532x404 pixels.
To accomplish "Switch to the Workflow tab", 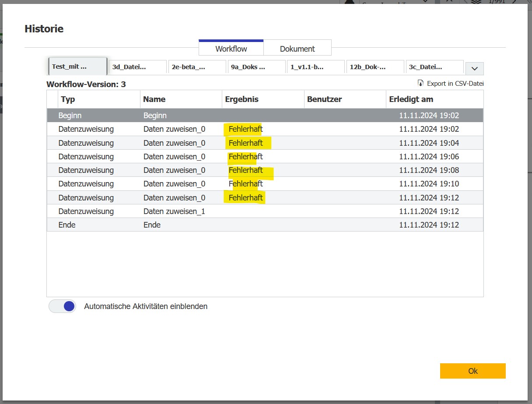I will (x=231, y=49).
